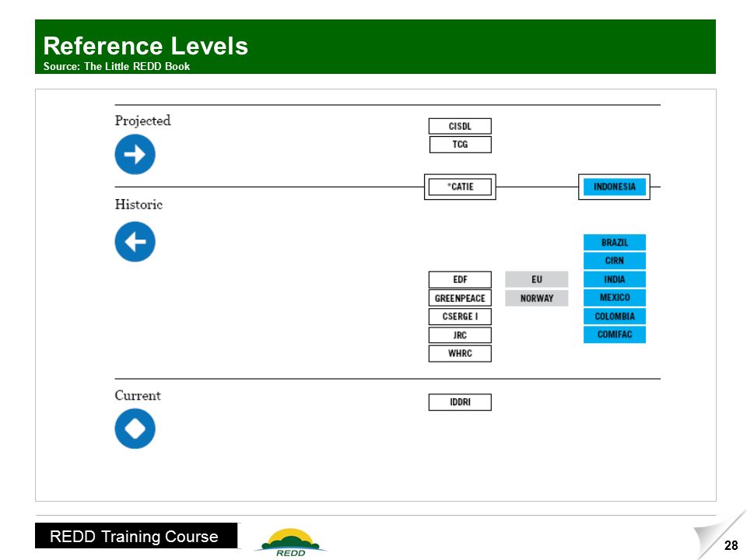Select the gray NORWAY box

click(x=536, y=298)
